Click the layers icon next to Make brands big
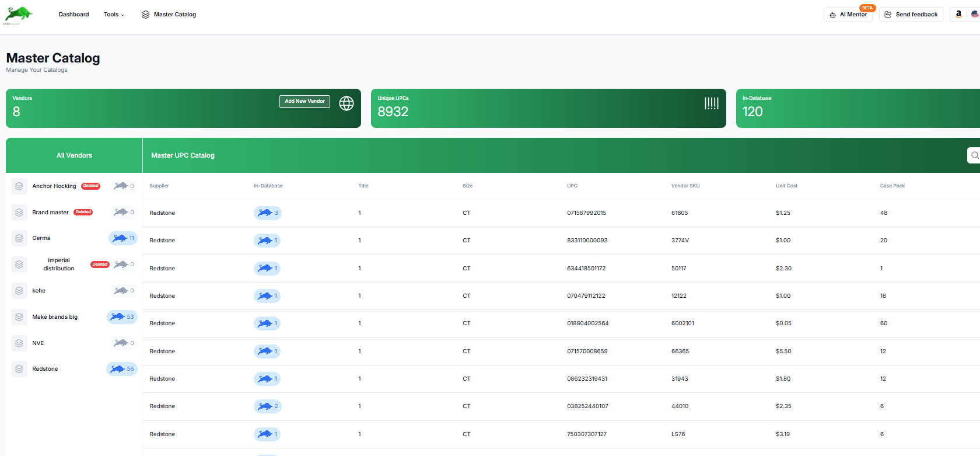Image resolution: width=980 pixels, height=456 pixels. (x=19, y=317)
